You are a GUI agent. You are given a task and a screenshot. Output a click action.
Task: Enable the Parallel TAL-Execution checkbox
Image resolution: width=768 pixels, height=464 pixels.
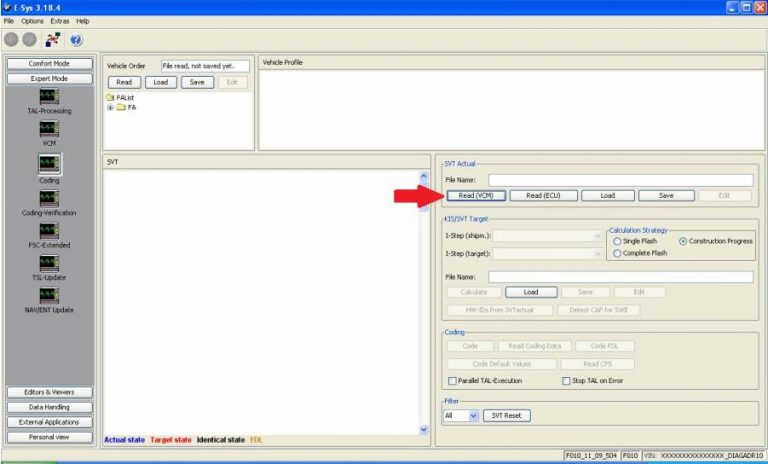[x=452, y=381]
